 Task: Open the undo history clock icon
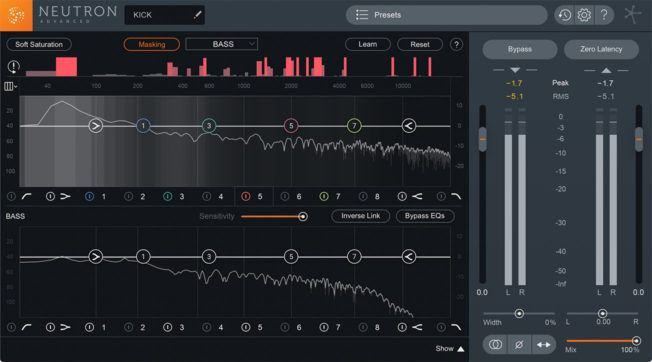(564, 15)
